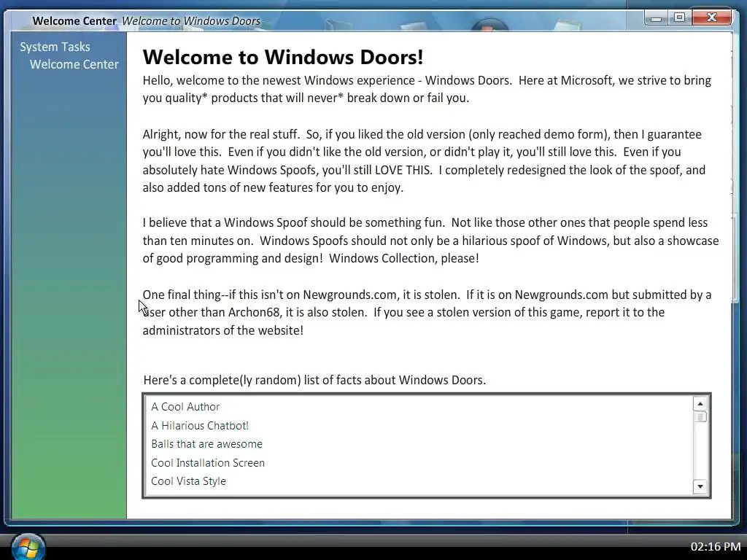Screen dimensions: 747x560
Task: Maximize the Welcome Center window
Action: coord(680,18)
